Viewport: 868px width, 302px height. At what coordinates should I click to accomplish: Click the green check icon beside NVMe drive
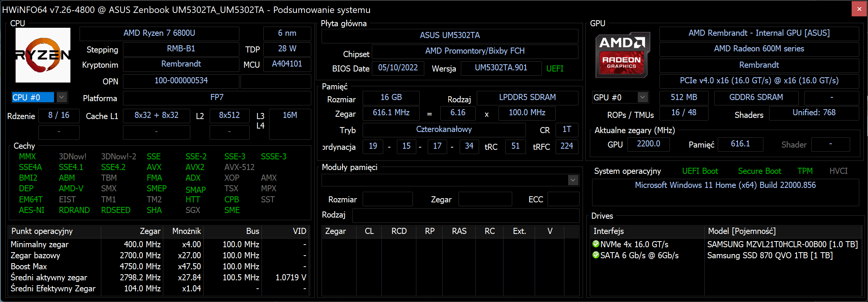pyautogui.click(x=596, y=244)
